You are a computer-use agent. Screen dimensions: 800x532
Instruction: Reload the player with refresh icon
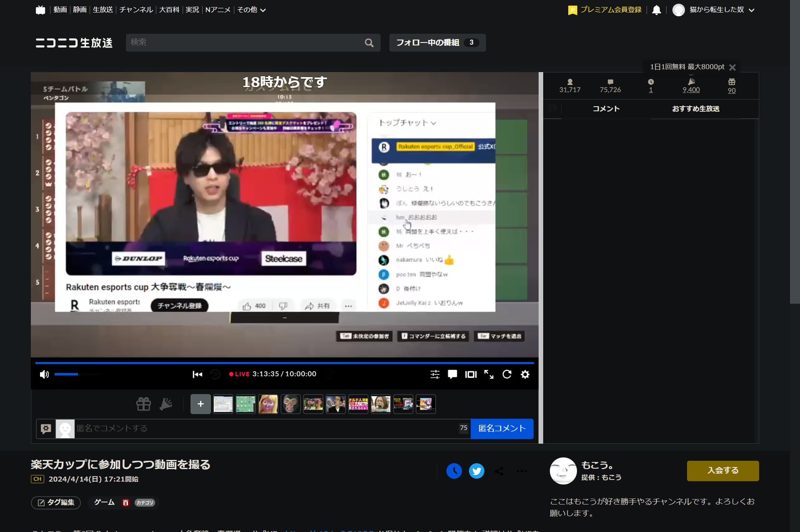[x=507, y=374]
